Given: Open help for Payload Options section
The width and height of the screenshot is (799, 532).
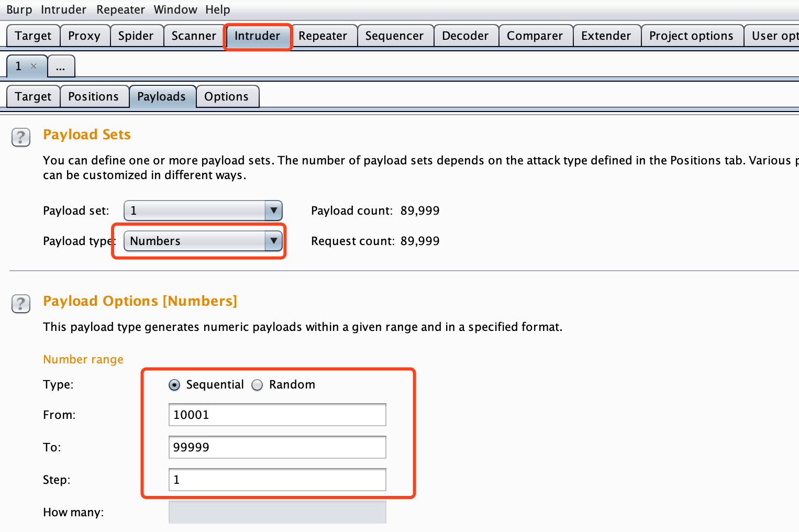Looking at the screenshot, I should pos(21,304).
